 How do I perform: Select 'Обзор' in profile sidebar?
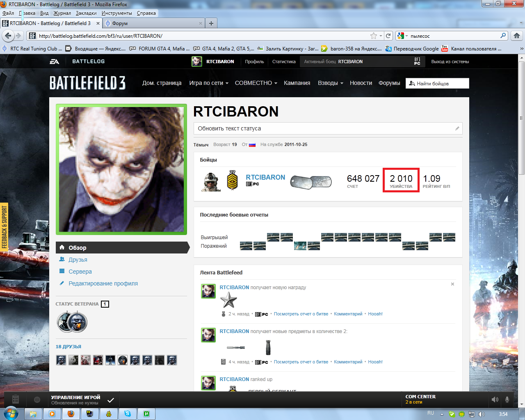(x=122, y=248)
